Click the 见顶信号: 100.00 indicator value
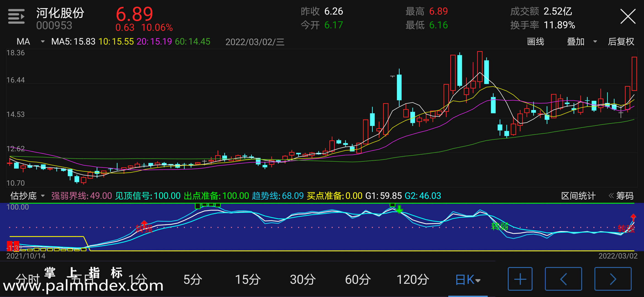 tap(148, 196)
